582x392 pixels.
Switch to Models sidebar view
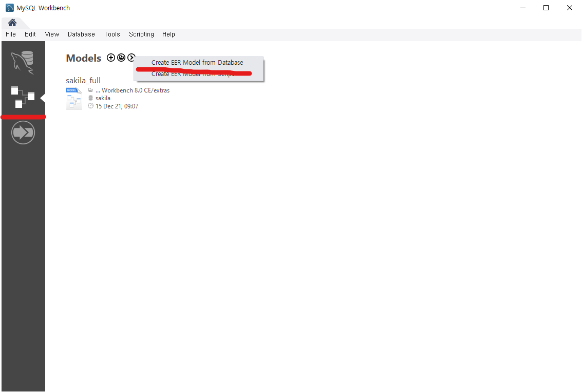pyautogui.click(x=23, y=97)
